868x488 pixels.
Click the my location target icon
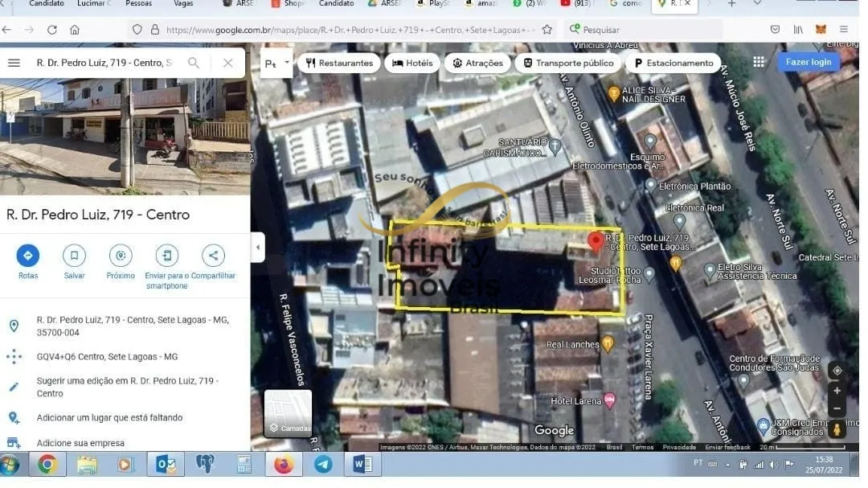tap(837, 371)
